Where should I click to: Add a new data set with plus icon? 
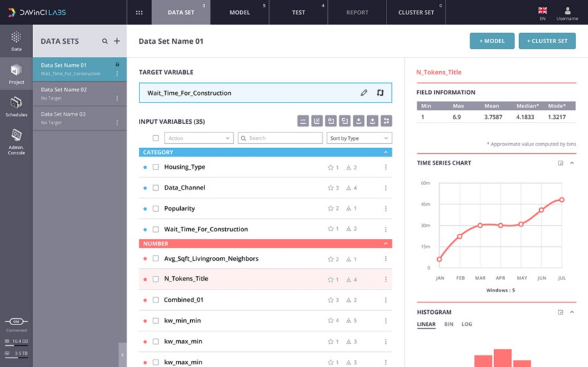tap(117, 41)
